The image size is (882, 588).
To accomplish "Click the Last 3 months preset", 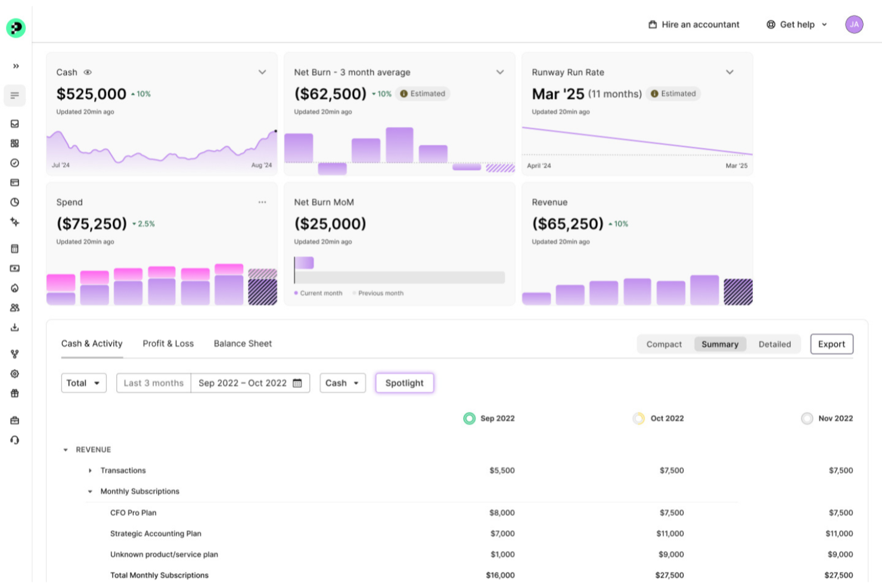I will (154, 383).
